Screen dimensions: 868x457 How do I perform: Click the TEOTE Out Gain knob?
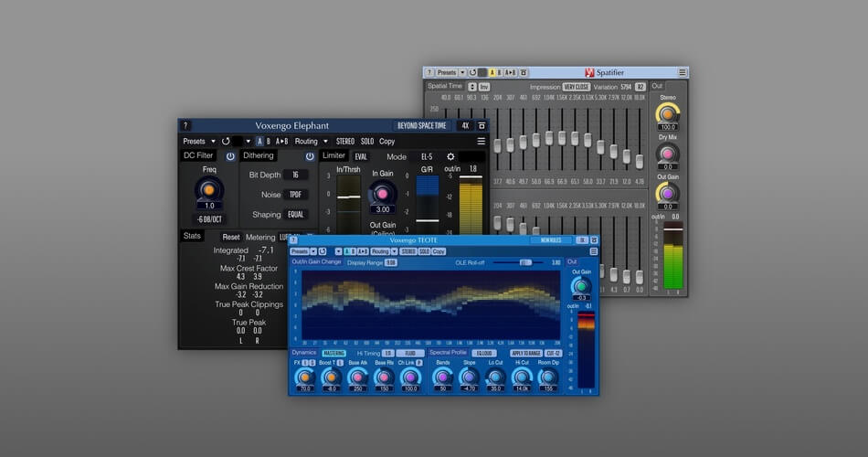click(580, 286)
